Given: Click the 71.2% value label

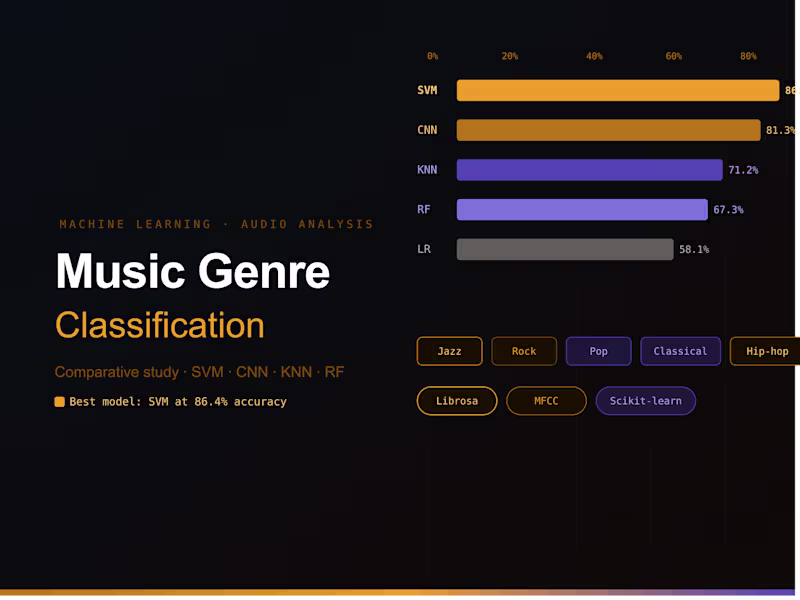Looking at the screenshot, I should click(x=743, y=170).
